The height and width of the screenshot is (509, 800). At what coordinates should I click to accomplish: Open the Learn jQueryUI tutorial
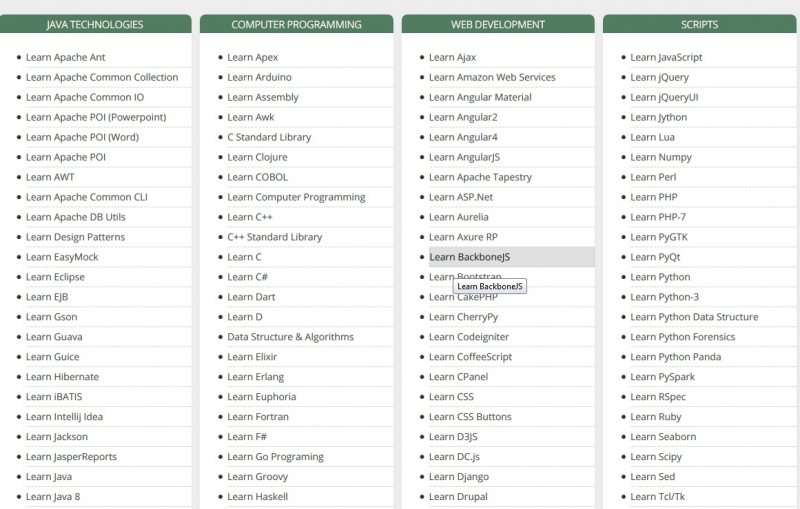click(x=664, y=97)
